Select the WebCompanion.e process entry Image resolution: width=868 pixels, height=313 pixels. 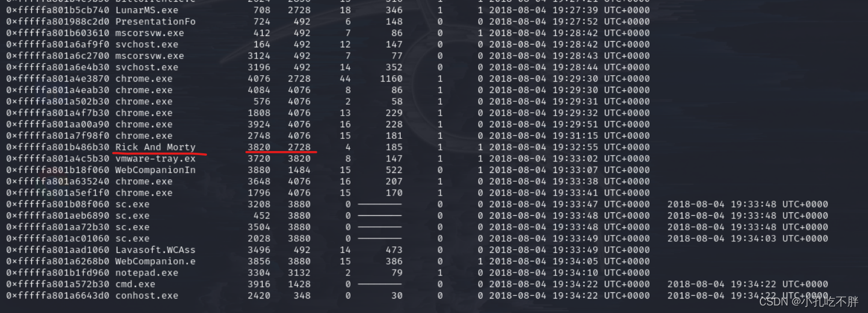coord(156,262)
